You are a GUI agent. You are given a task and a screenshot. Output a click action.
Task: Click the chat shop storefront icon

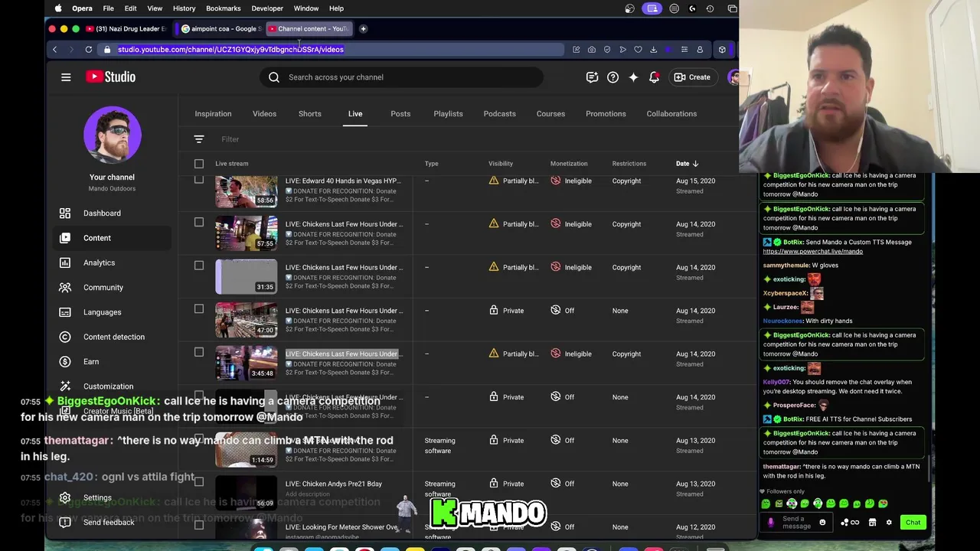pos(872,523)
